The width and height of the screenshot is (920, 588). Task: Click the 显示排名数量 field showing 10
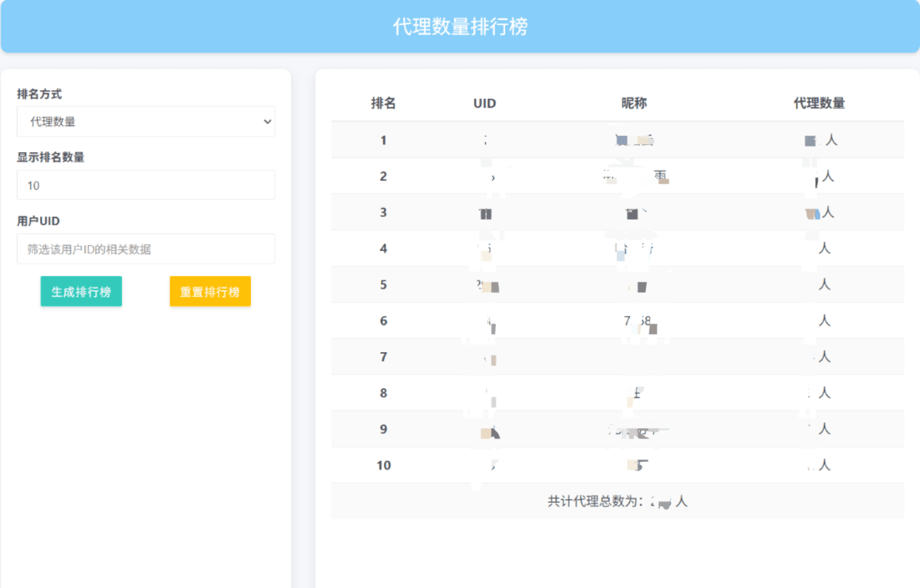pos(145,186)
